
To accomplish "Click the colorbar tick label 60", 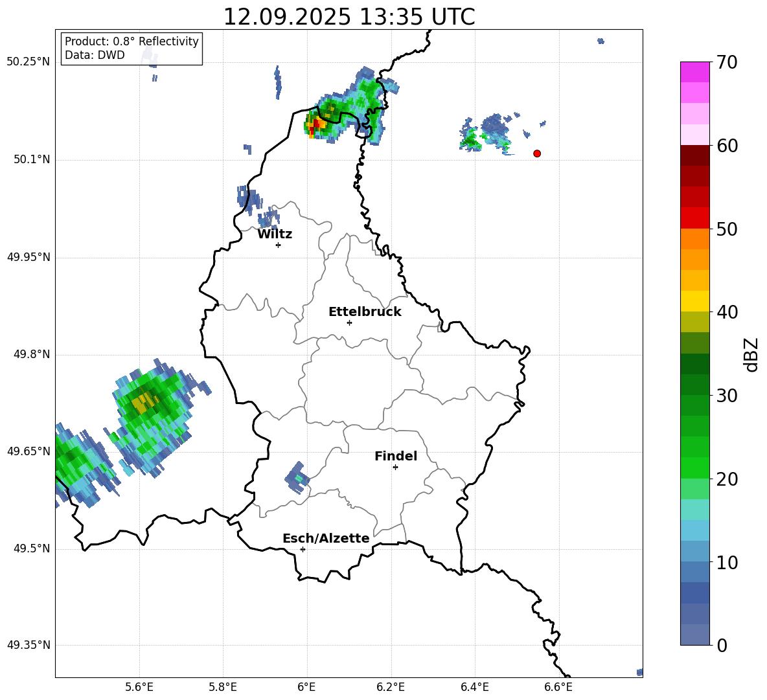I will pos(727,146).
